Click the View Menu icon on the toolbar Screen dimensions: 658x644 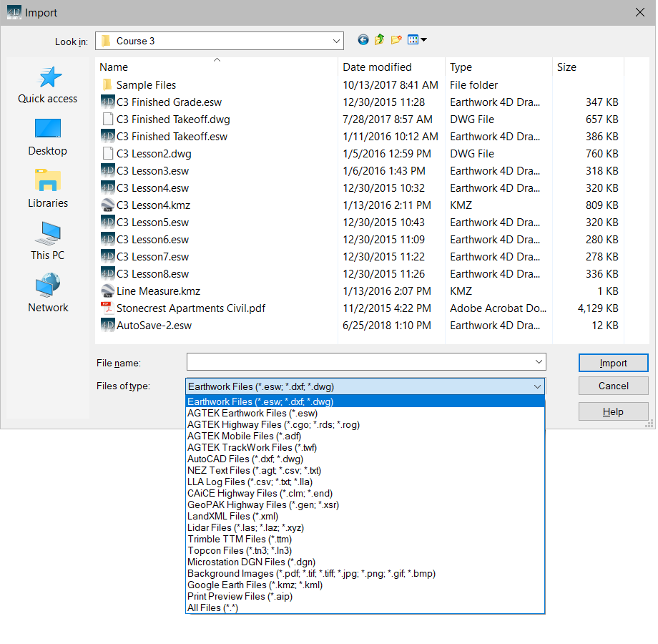pos(413,40)
